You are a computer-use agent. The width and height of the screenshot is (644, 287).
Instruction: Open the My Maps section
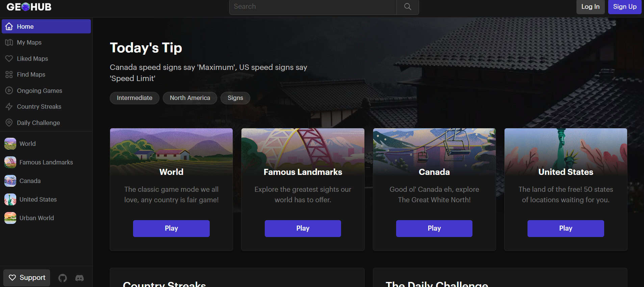(29, 42)
